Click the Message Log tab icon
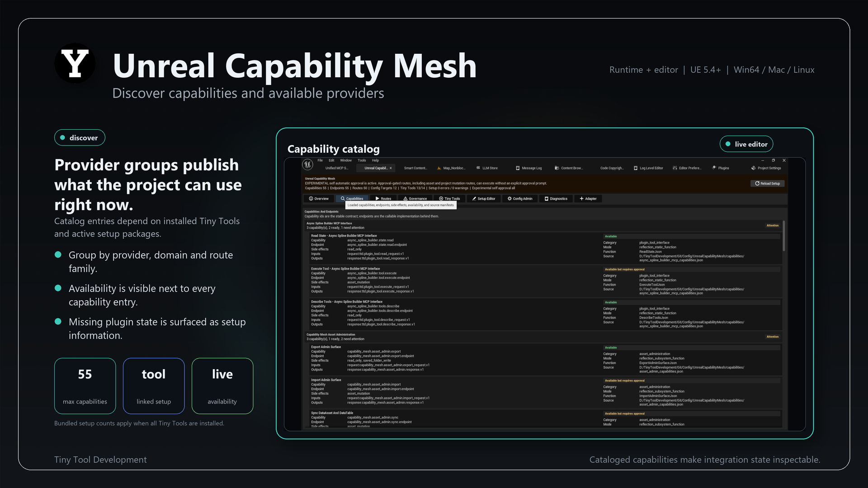 pyautogui.click(x=518, y=168)
